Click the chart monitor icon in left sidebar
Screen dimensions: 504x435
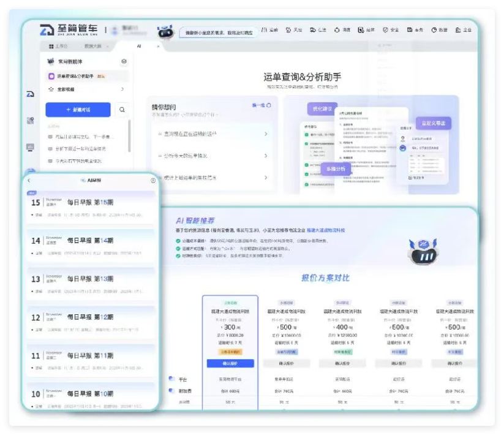tap(30, 147)
